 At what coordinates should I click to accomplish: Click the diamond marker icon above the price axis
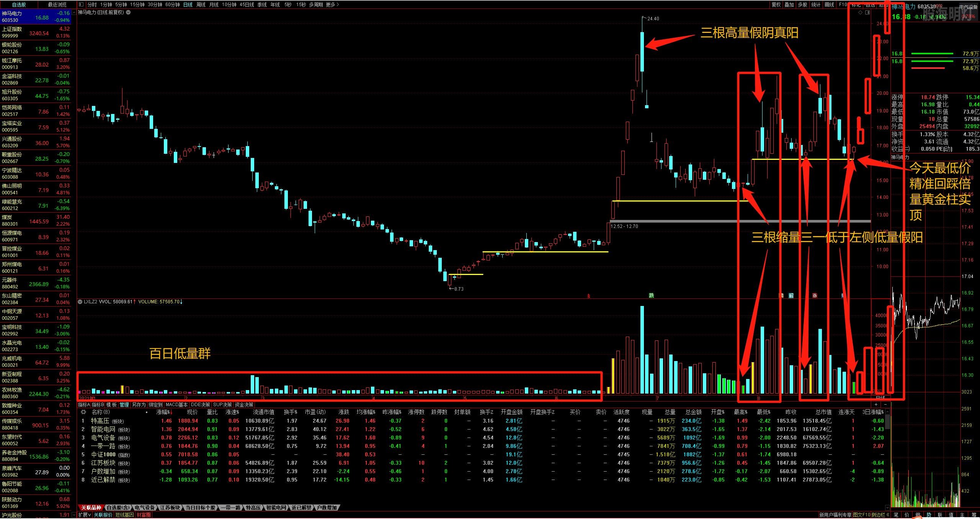(860, 13)
